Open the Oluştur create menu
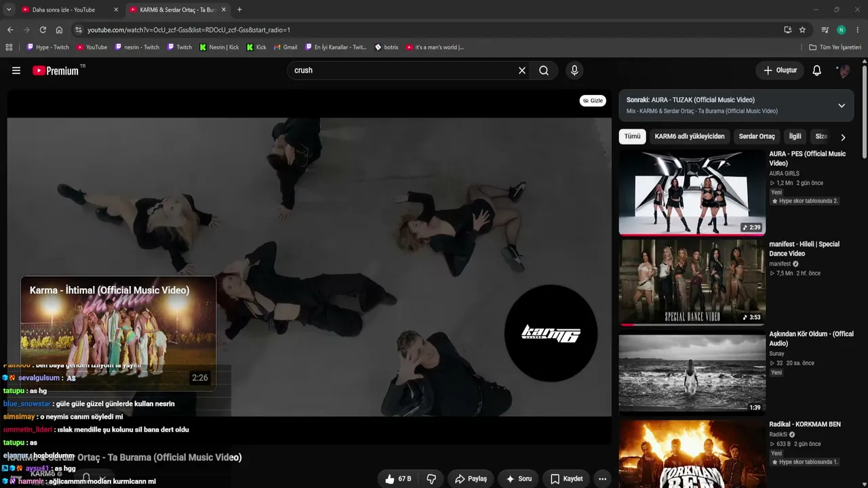868x488 pixels. [x=780, y=70]
